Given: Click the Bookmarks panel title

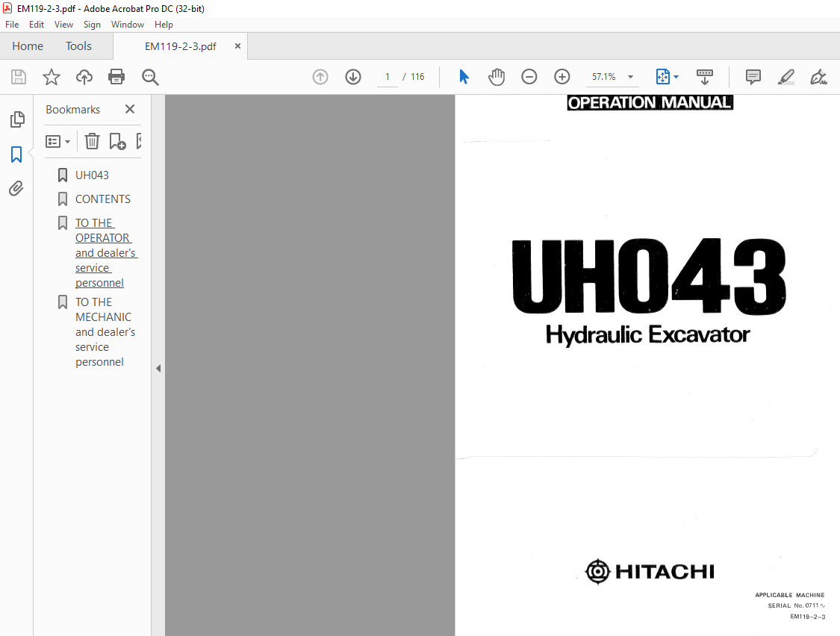Looking at the screenshot, I should point(73,109).
